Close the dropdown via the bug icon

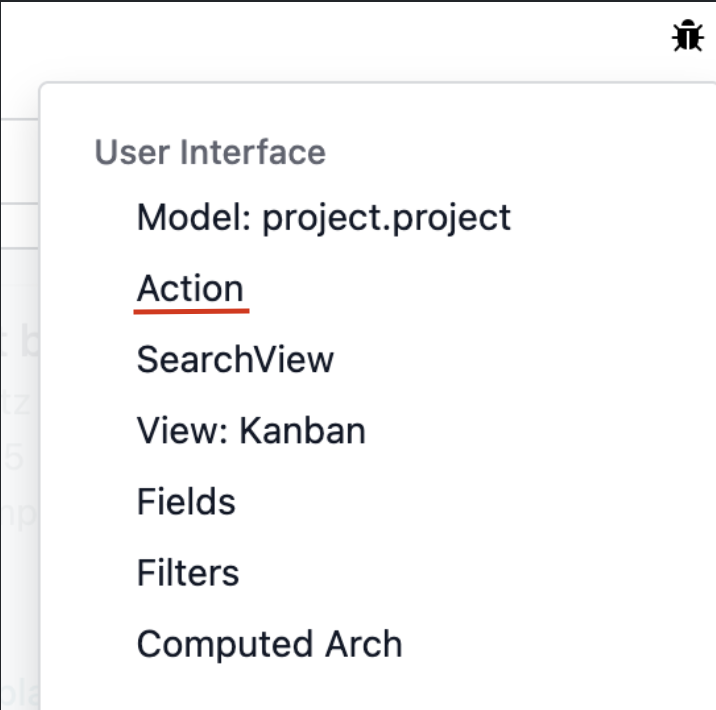pyautogui.click(x=687, y=37)
